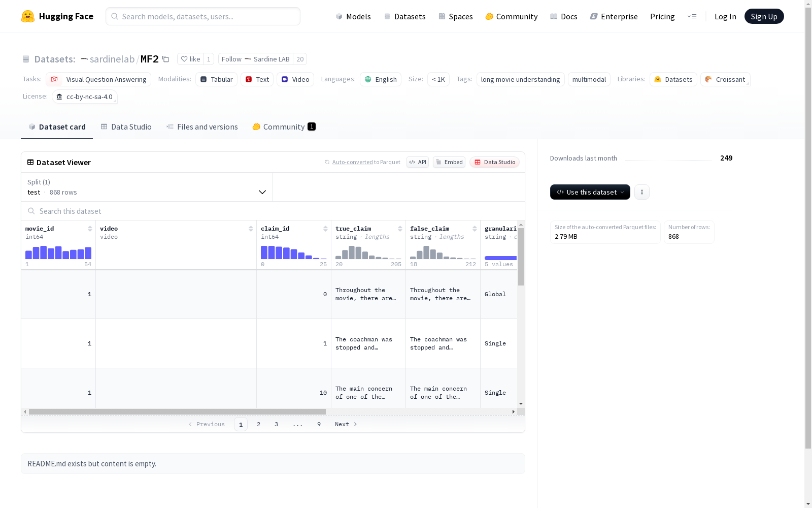Switch to the Dataset card tab
Image resolution: width=812 pixels, height=508 pixels.
[57, 127]
